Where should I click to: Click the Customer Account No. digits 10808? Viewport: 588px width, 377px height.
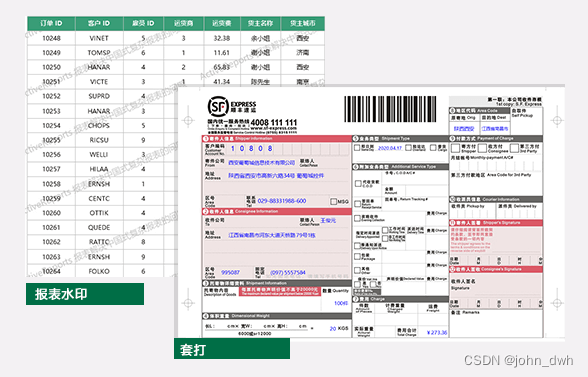(251, 149)
